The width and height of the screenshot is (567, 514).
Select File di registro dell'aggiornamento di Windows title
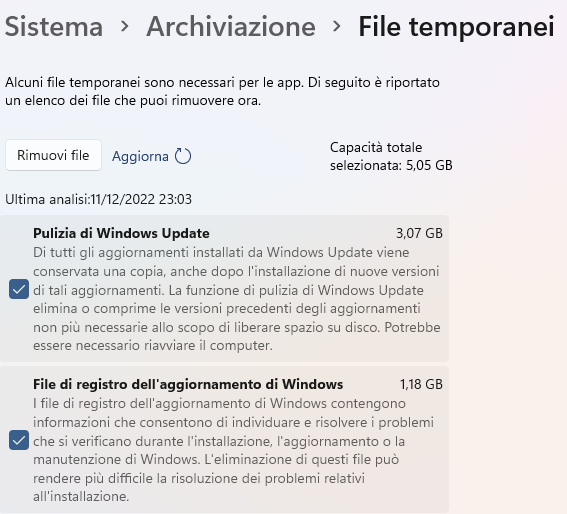188,384
